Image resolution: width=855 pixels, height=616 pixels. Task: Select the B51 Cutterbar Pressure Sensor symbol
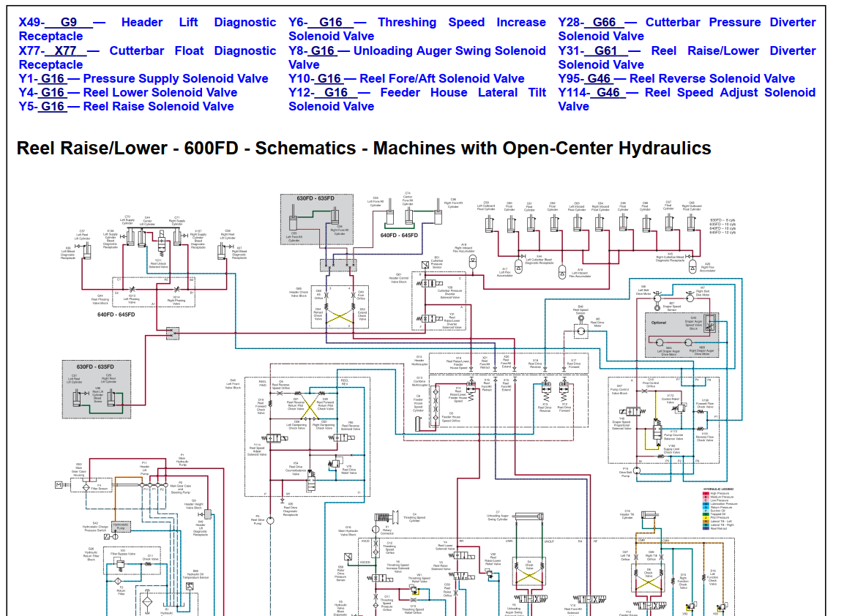[425, 265]
